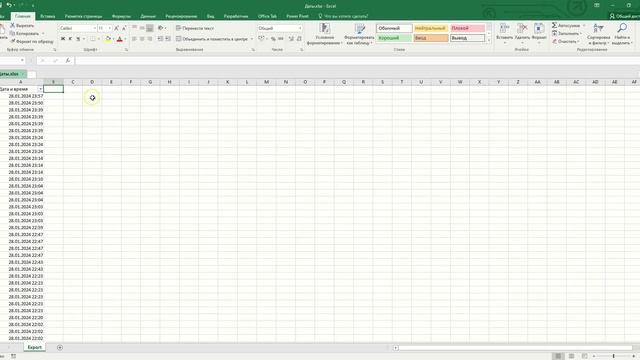Viewport: 640px width, 360px height.
Task: Add a new sheet with the plus icon
Action: [60, 347]
